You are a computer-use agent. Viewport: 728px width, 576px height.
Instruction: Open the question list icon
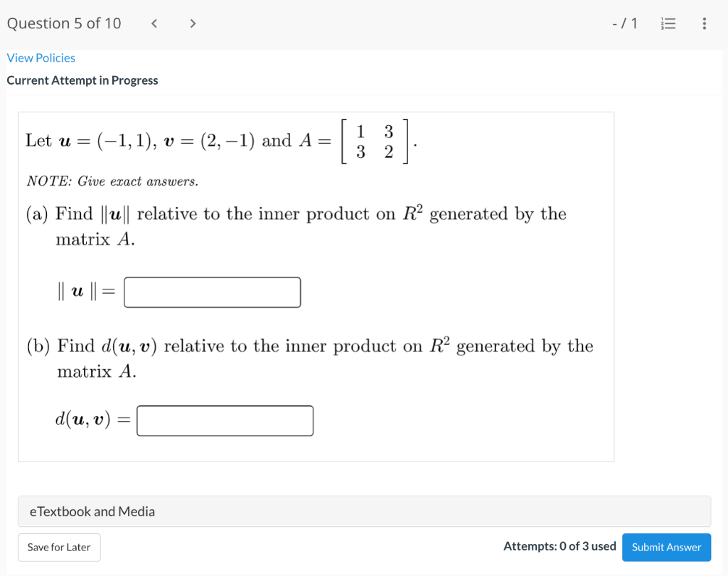tap(668, 23)
